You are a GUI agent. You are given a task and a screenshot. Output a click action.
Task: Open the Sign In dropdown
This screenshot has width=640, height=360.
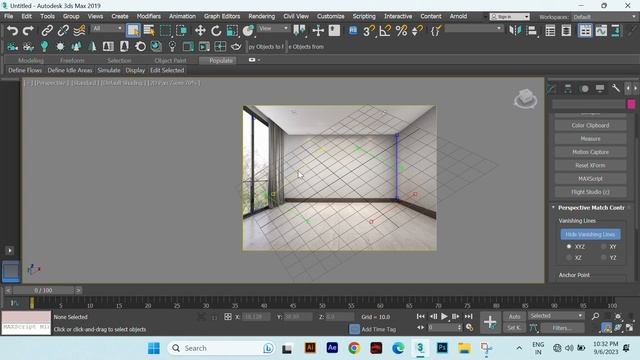coord(509,17)
